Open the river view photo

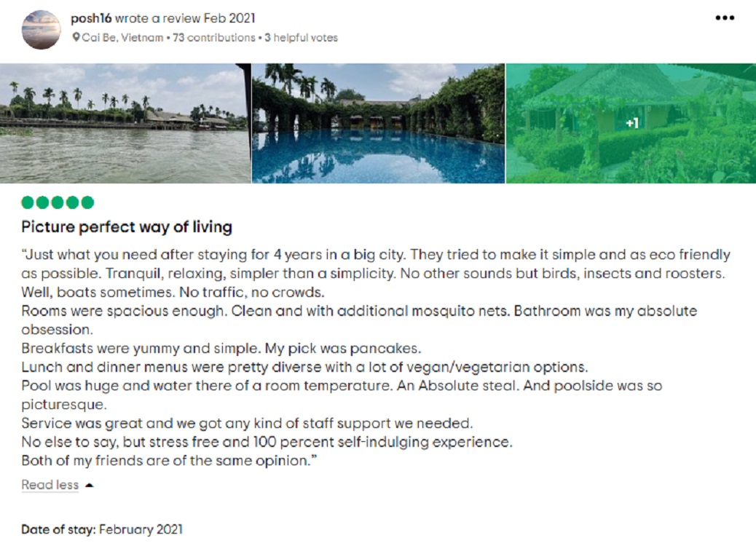[125, 124]
